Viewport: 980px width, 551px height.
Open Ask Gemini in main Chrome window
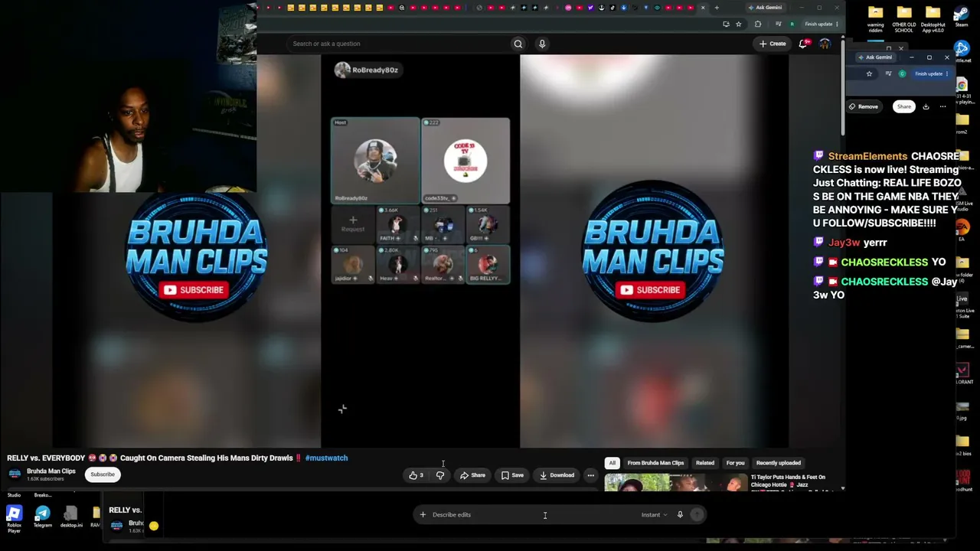(766, 8)
